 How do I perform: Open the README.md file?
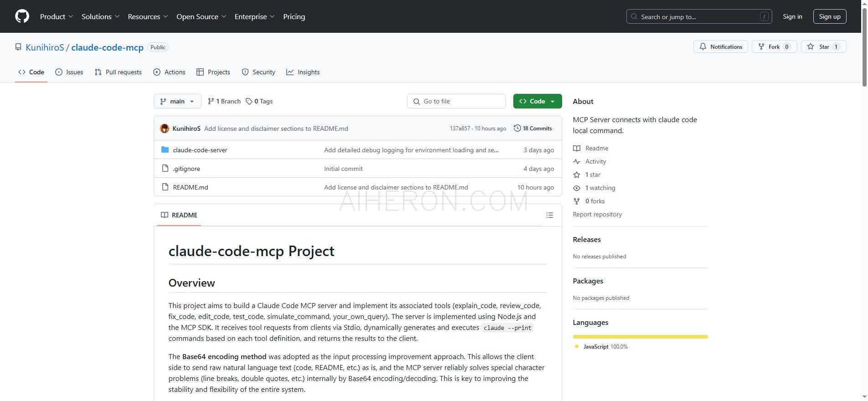pos(191,187)
